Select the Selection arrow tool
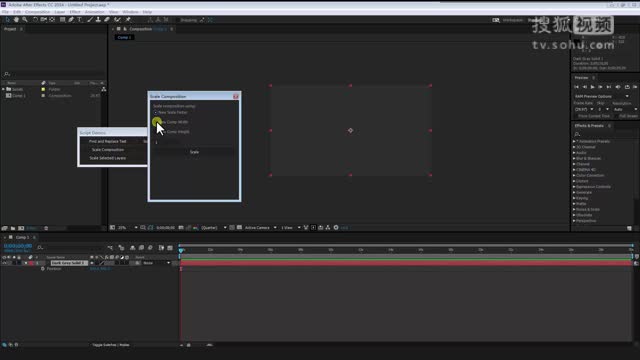This screenshot has height=360, width=640. pos(7,20)
